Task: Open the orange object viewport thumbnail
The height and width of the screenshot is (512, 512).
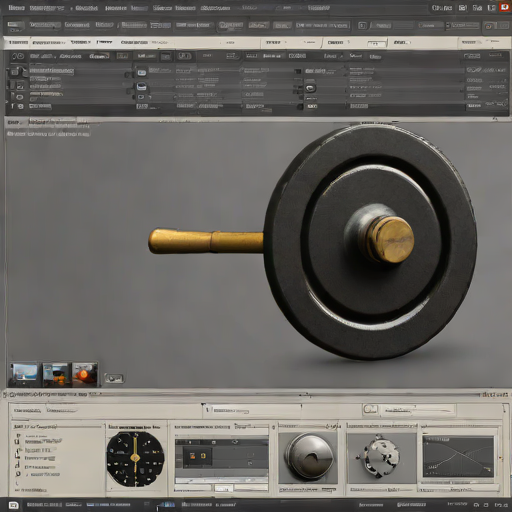Action: pyautogui.click(x=85, y=374)
